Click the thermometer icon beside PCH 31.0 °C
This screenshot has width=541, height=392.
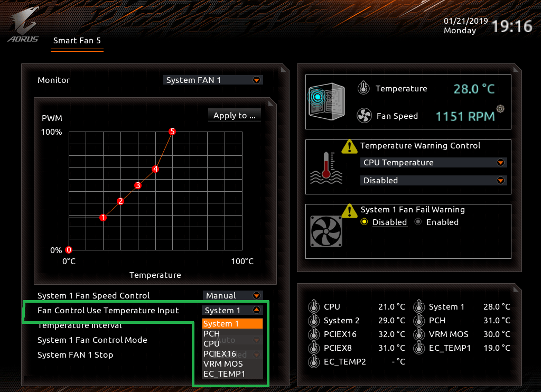tap(419, 320)
